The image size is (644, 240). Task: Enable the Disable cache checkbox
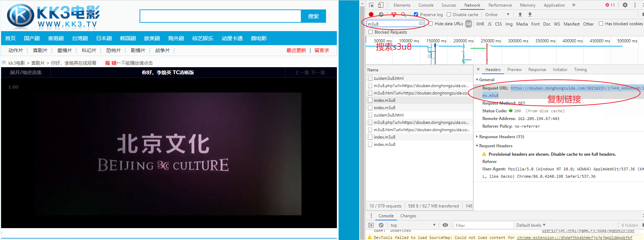[x=449, y=14]
